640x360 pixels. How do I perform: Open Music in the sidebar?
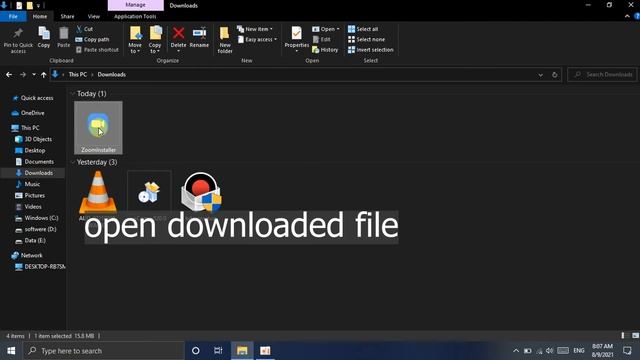point(27,184)
